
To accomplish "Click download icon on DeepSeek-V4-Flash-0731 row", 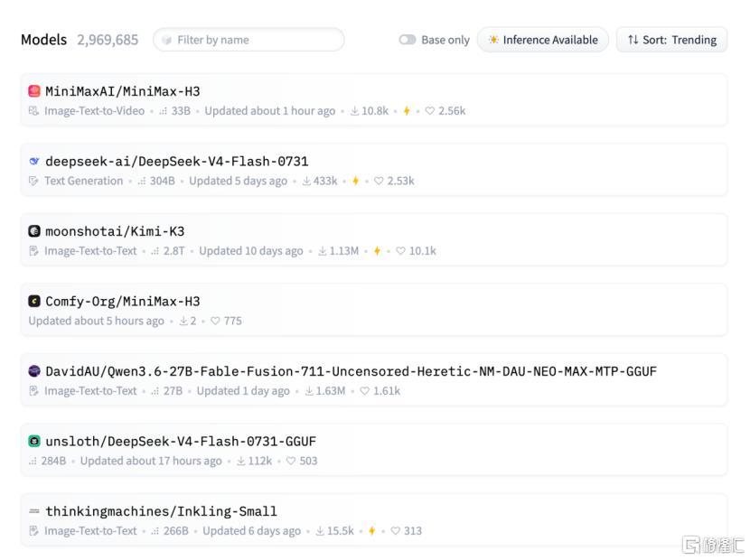I will coord(306,181).
